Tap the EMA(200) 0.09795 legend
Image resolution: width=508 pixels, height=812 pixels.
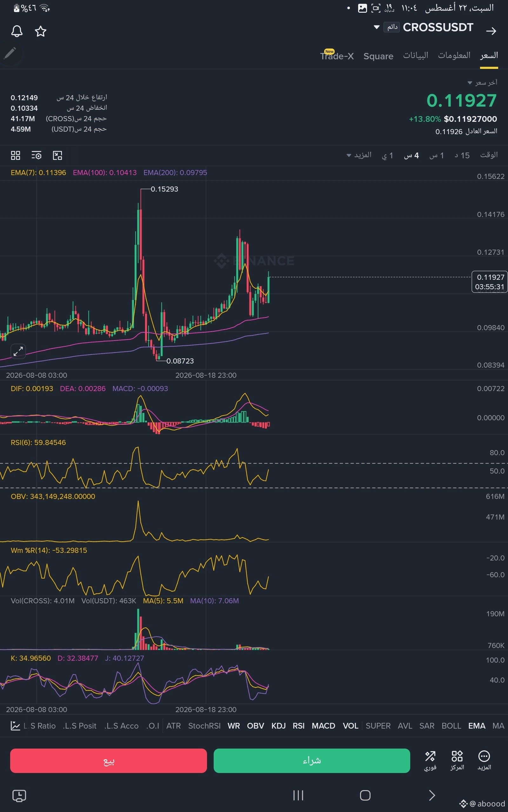(x=175, y=173)
